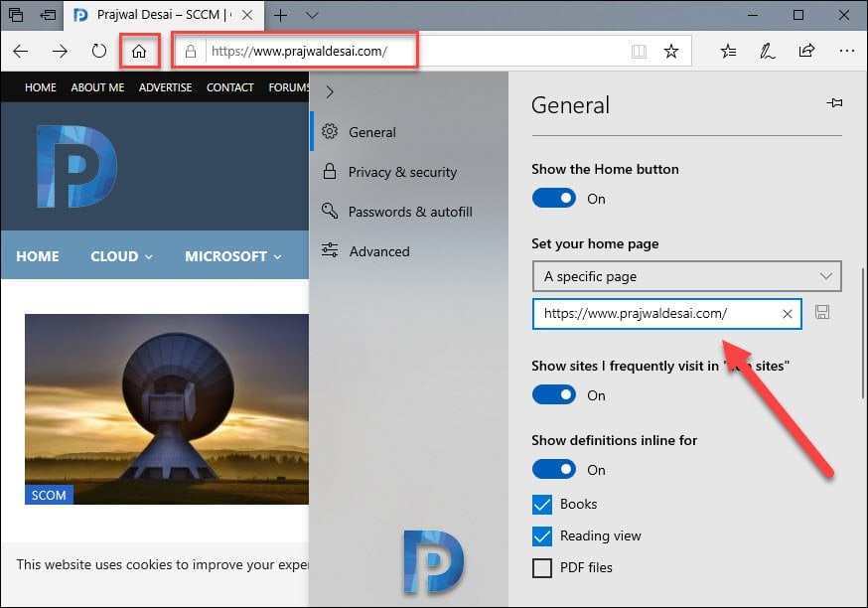Open General settings section
This screenshot has height=608, width=868.
pyautogui.click(x=408, y=132)
